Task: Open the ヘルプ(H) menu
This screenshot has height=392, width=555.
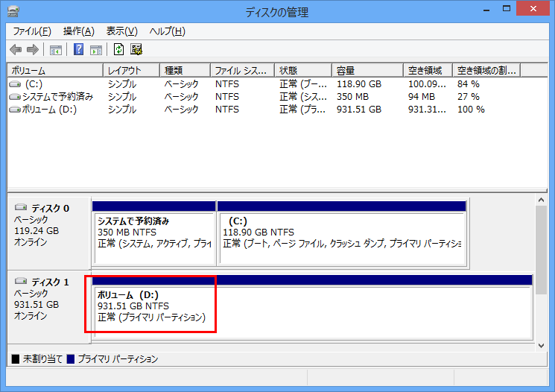Action: click(x=167, y=31)
